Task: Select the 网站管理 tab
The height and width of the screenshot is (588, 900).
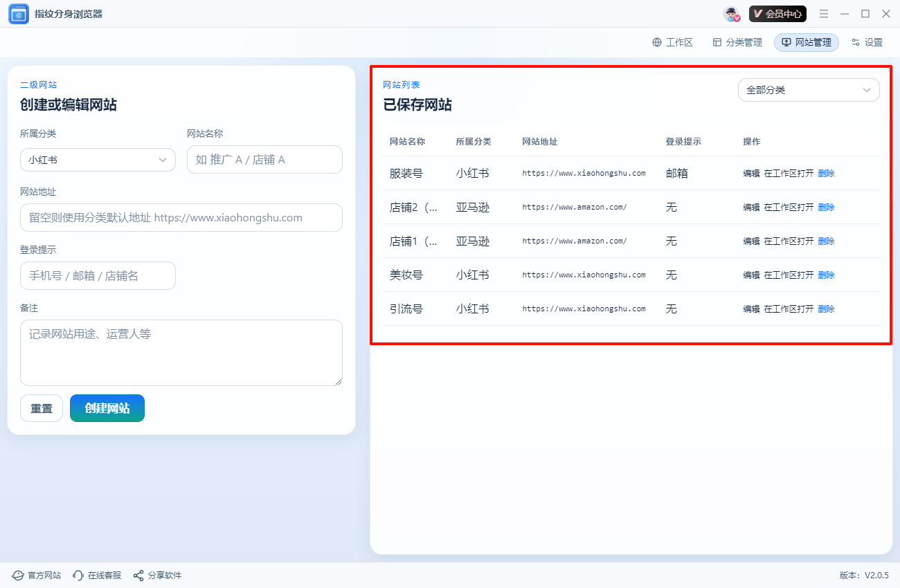Action: [x=807, y=42]
